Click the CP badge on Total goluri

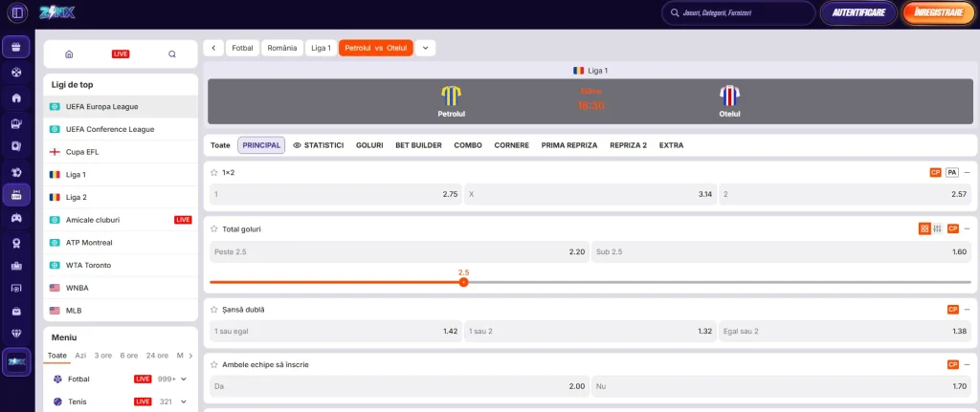[952, 229]
